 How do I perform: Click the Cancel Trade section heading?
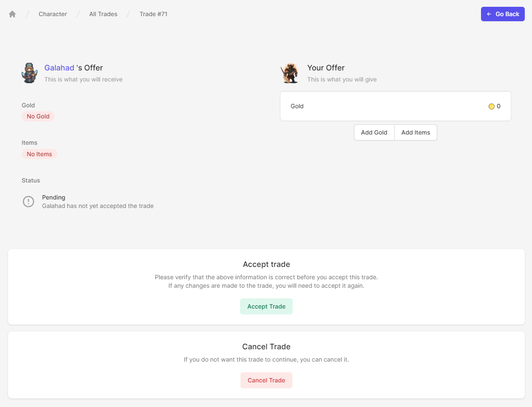(266, 347)
